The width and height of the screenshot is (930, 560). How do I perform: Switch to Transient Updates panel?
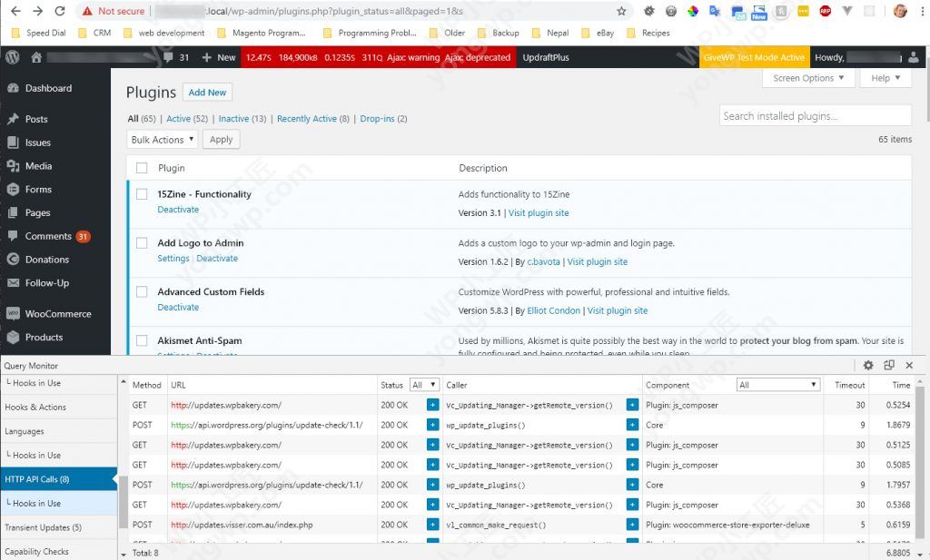(x=43, y=527)
